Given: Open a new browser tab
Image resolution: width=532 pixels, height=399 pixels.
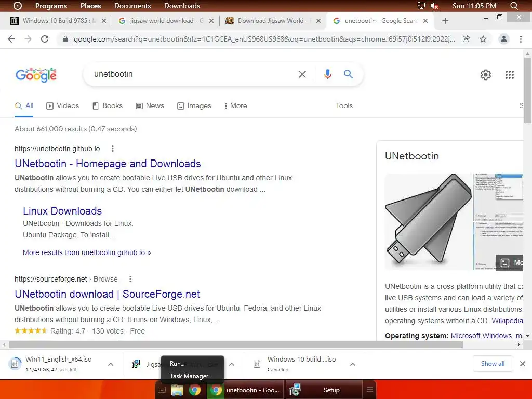Looking at the screenshot, I should [x=445, y=21].
